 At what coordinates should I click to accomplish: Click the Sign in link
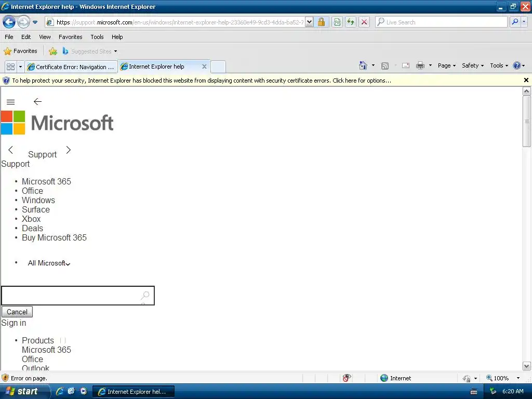click(x=14, y=323)
